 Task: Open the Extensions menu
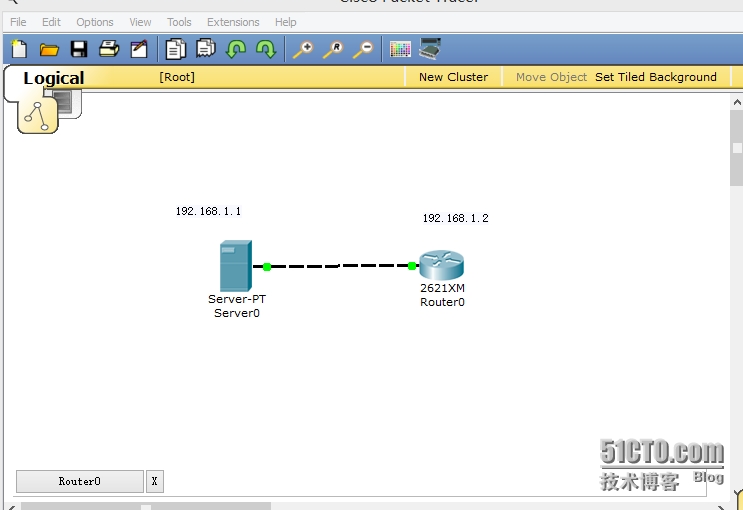(233, 22)
